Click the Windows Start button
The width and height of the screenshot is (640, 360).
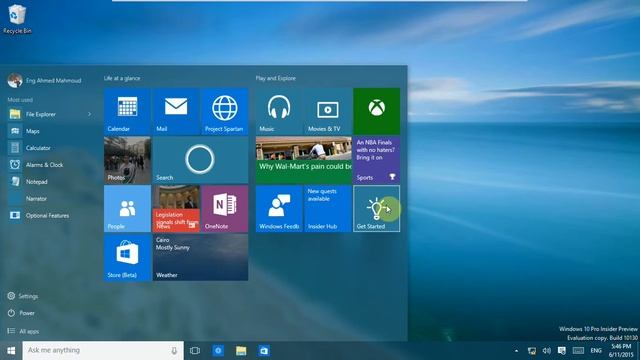click(11, 351)
